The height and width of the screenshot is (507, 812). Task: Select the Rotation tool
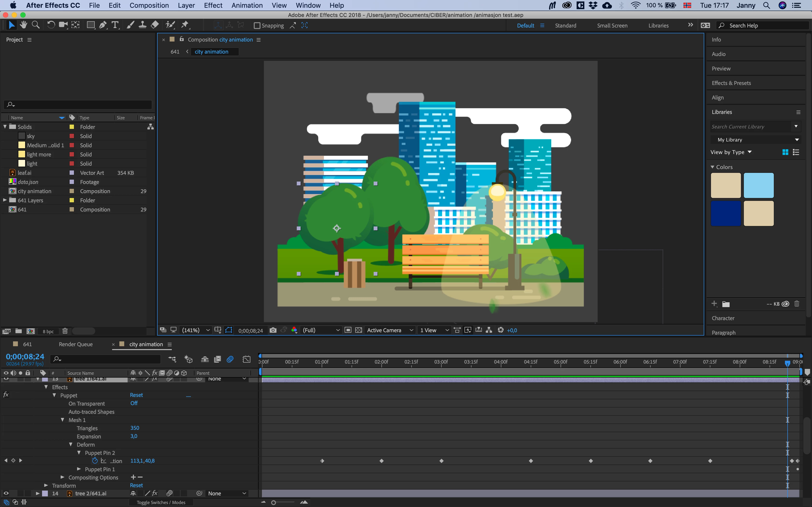[x=51, y=25]
